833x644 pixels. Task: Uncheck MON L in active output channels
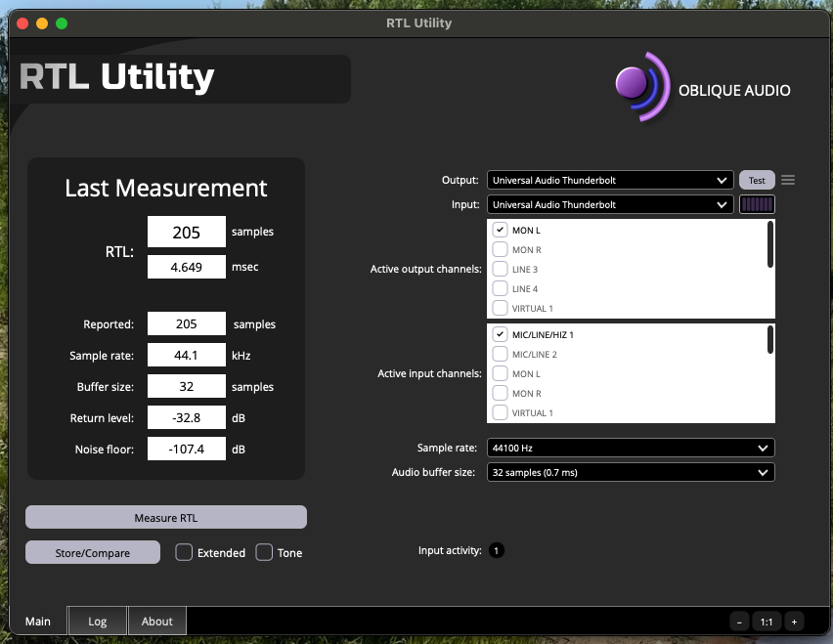(500, 230)
